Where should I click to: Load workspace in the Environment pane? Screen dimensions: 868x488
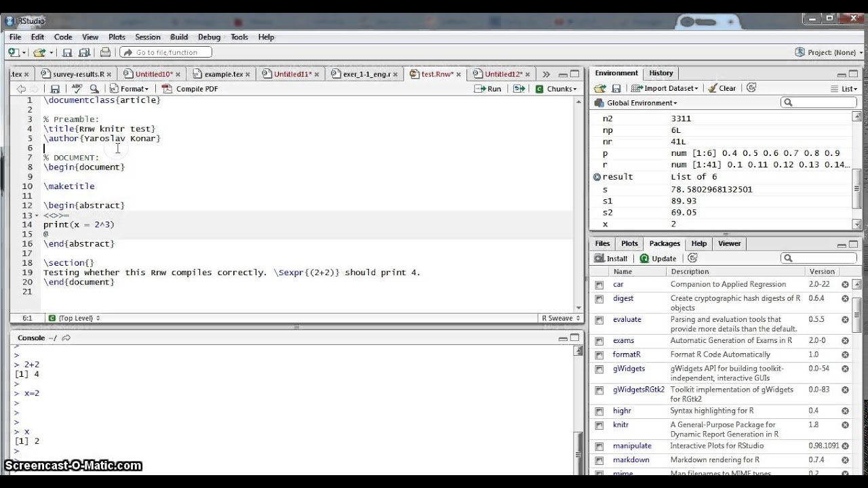pyautogui.click(x=599, y=88)
